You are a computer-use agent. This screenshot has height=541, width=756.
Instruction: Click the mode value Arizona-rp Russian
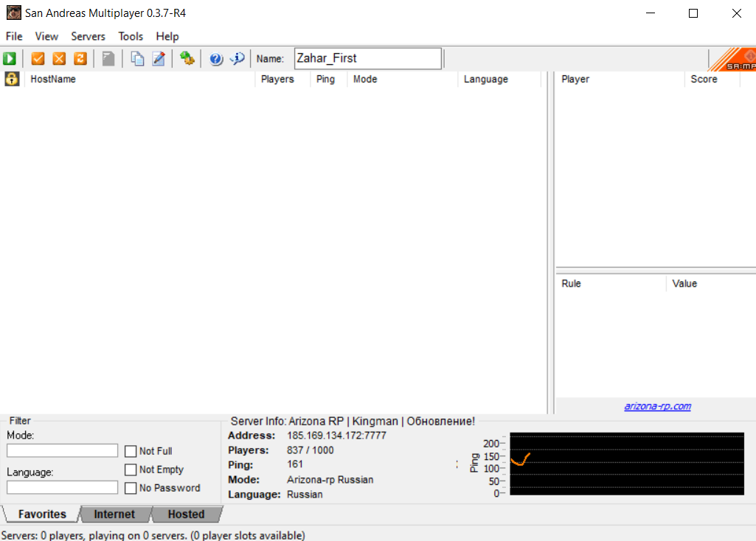[x=330, y=480]
